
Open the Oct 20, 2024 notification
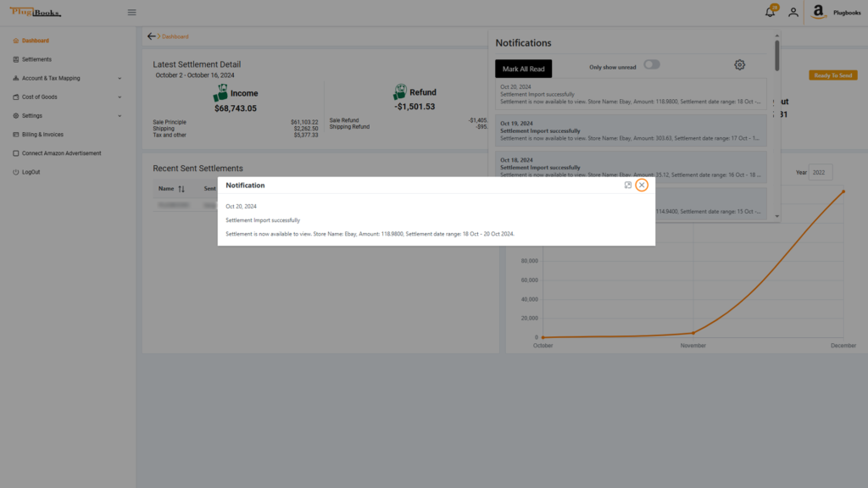point(631,94)
